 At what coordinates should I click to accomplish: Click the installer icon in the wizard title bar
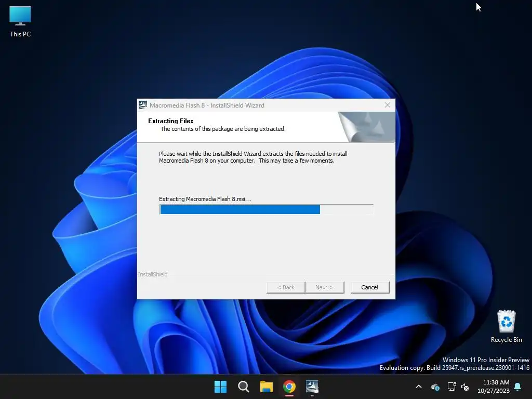143,105
